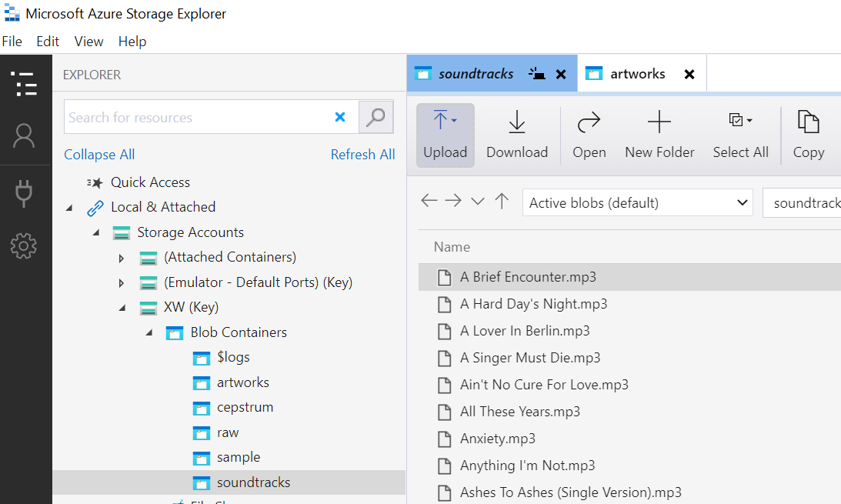Click the Storage Accounts icon
This screenshot has width=841, height=504.
(x=122, y=233)
